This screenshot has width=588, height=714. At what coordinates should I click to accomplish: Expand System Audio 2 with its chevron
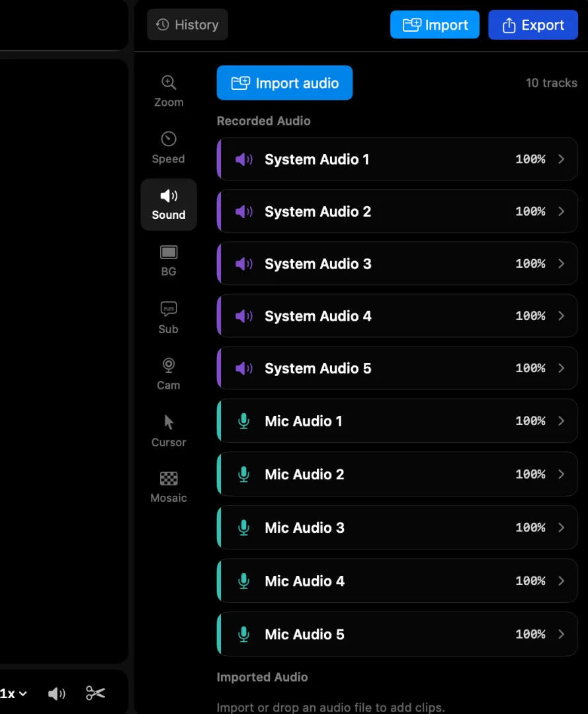pos(561,212)
